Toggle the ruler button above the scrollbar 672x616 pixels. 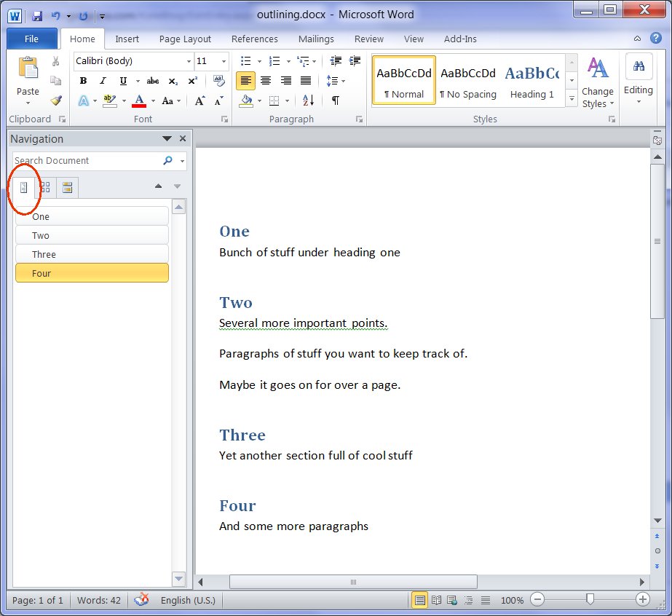pos(657,141)
